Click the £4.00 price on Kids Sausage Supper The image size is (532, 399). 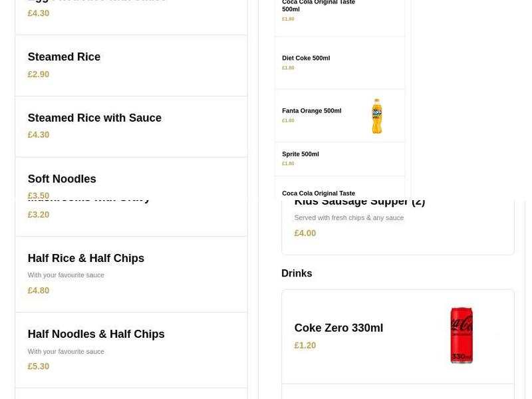305,233
